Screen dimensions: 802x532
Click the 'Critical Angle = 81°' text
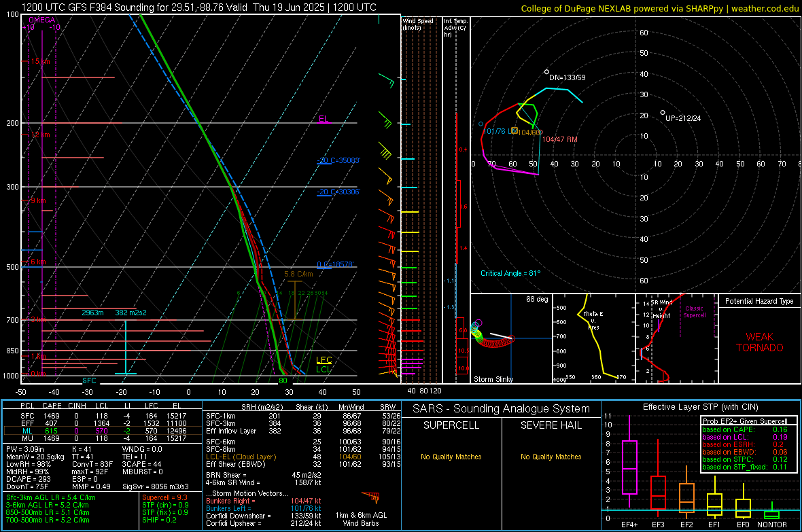(x=510, y=273)
